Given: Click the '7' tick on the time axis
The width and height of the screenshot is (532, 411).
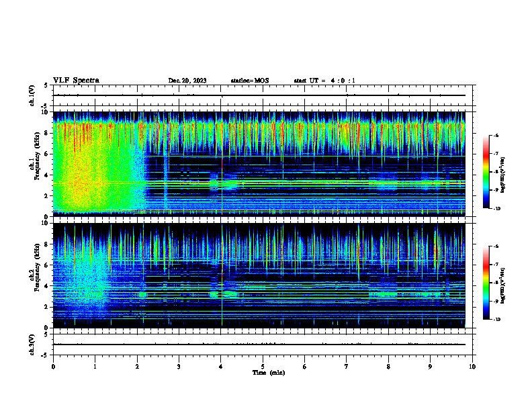Looking at the screenshot, I should [347, 367].
